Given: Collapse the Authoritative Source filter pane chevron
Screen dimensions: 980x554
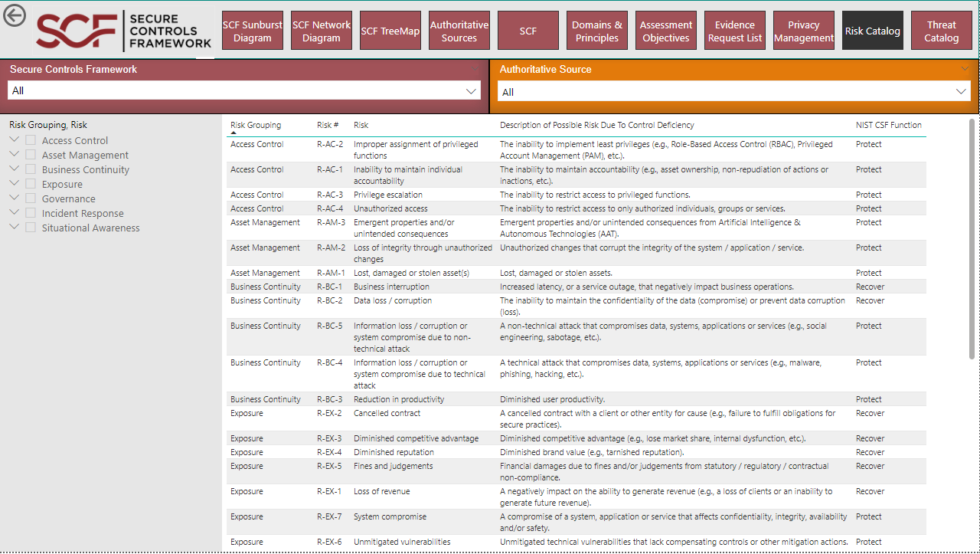Looking at the screenshot, I should point(965,67).
